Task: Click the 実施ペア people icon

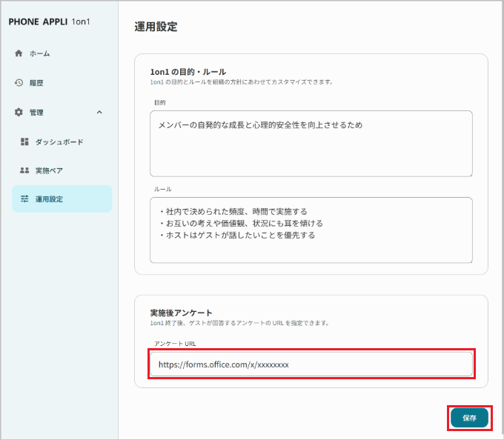Action: coord(24,170)
